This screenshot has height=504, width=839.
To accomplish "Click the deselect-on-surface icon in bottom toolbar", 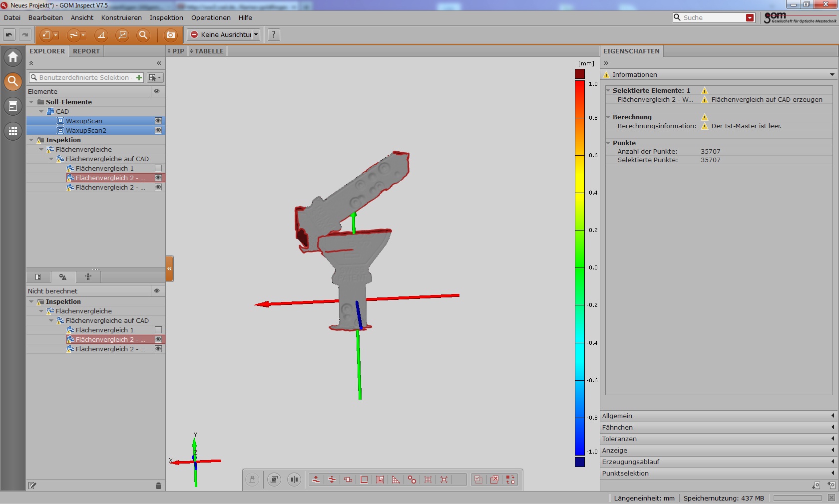I will point(332,480).
